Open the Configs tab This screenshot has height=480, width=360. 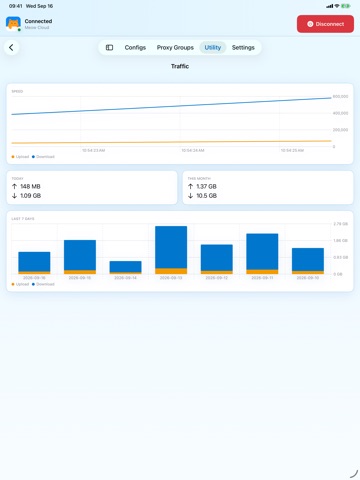(135, 47)
